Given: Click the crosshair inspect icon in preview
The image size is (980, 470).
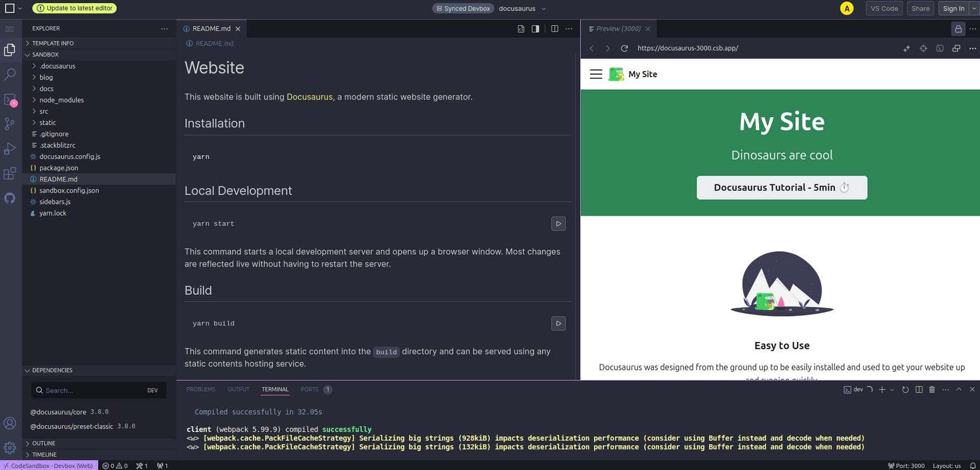Looking at the screenshot, I should (923, 48).
